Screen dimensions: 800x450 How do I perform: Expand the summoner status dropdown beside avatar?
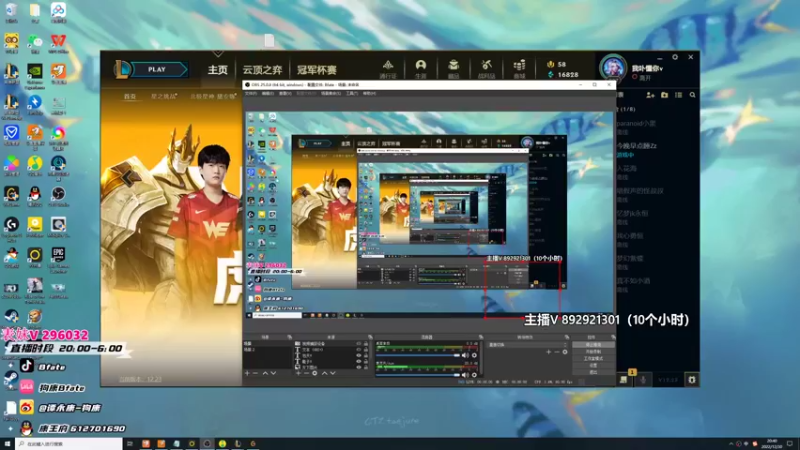(642, 78)
